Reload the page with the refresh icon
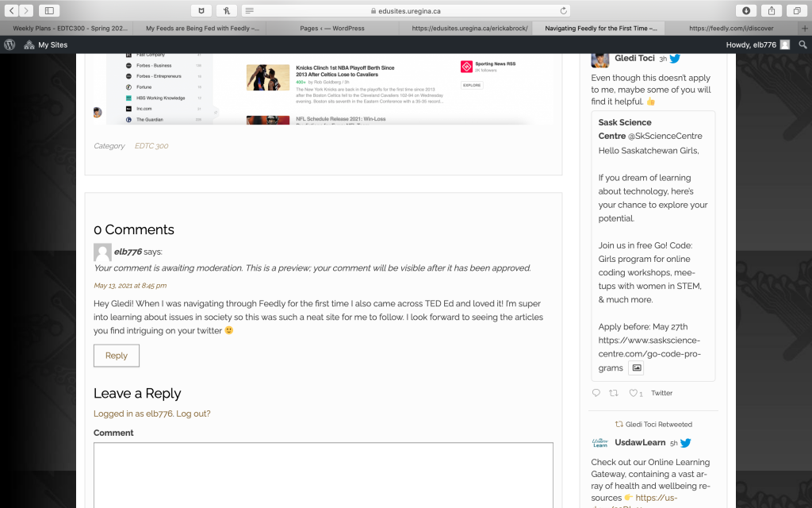The image size is (812, 508). [x=564, y=10]
